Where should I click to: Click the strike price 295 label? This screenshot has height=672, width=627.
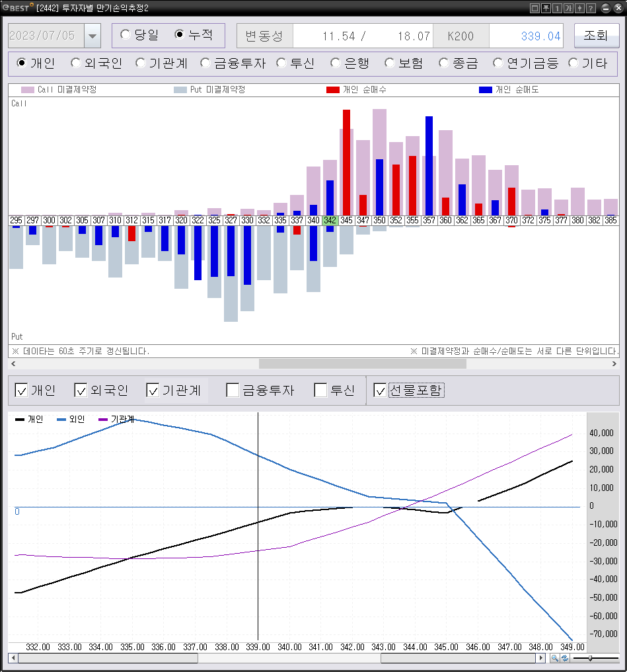16,220
